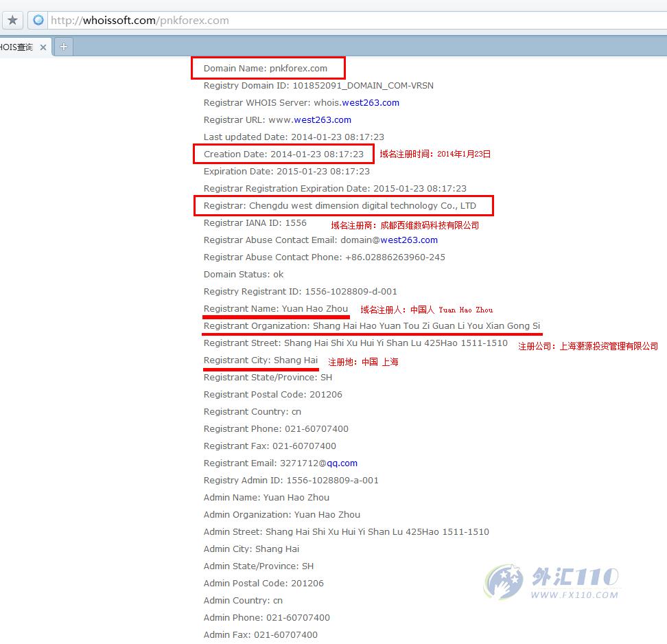Click the address bar URL whoissoft.com/pnkforex.com
Viewport: 667px width, 644px height.
click(140, 21)
